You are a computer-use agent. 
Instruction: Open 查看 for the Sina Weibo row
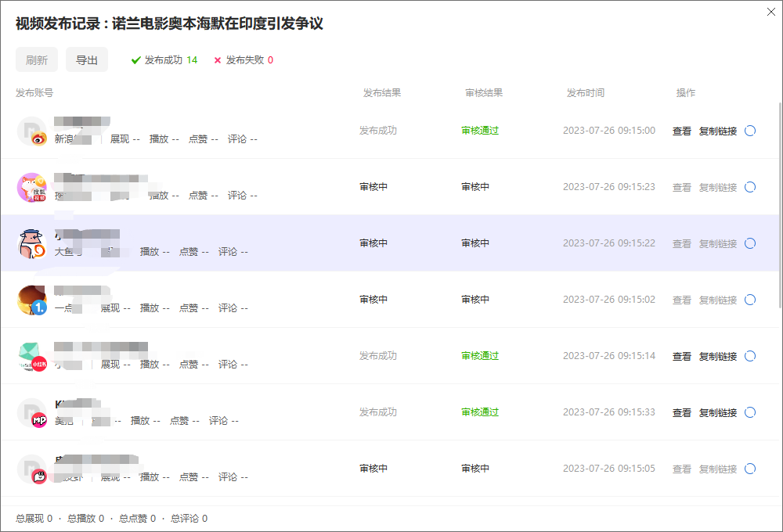click(681, 131)
